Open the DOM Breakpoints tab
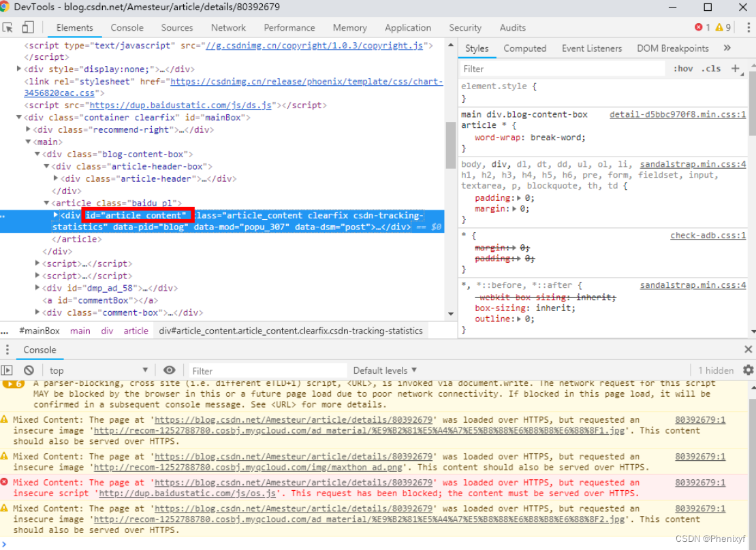This screenshot has width=756, height=550. (673, 48)
